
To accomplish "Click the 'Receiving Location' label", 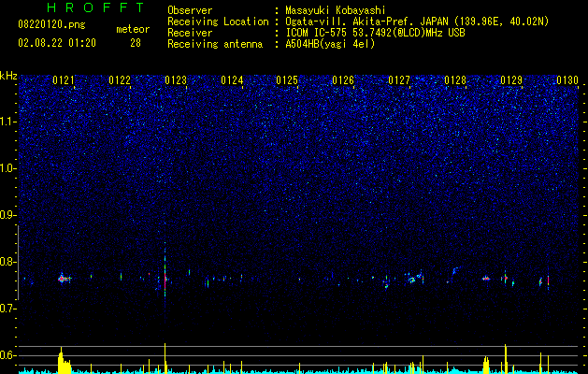I will [218, 22].
